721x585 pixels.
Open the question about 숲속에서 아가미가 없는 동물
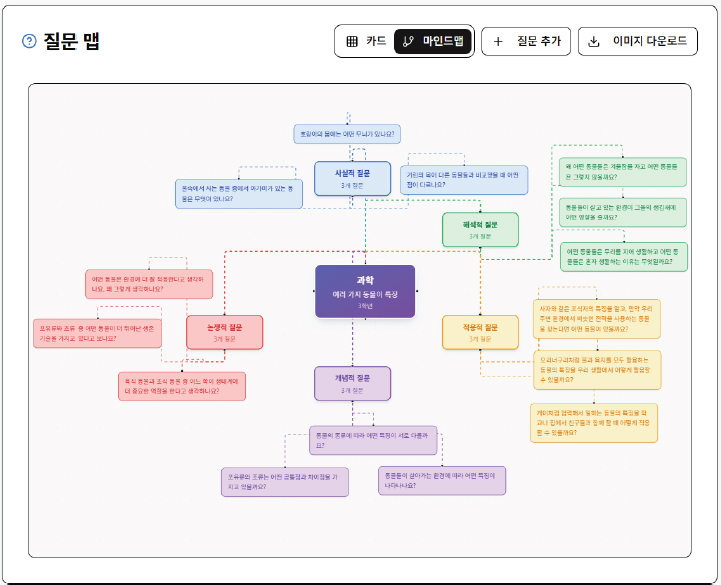tap(239, 193)
